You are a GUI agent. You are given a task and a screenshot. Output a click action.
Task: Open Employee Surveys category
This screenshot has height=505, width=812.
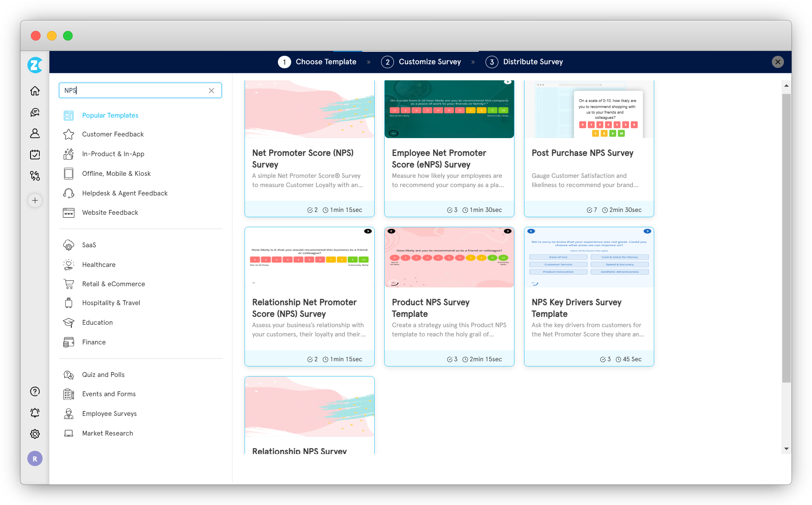click(109, 413)
